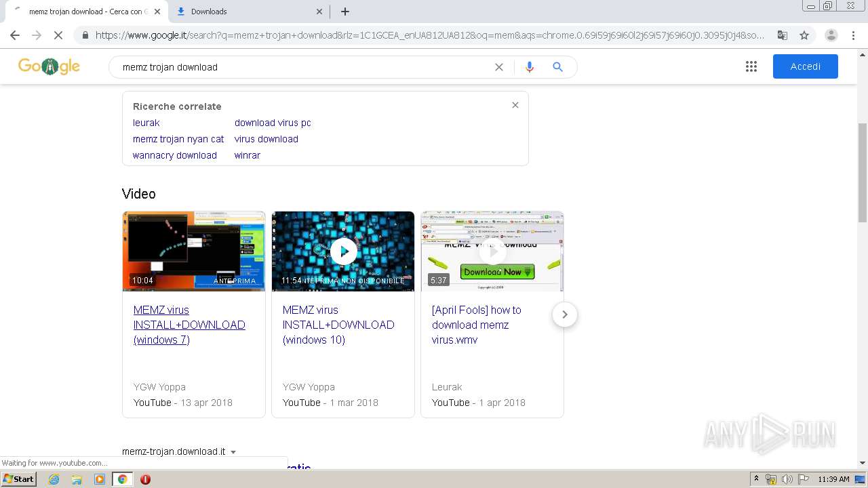
Task: Open the related search leurak
Action: pyautogui.click(x=146, y=123)
